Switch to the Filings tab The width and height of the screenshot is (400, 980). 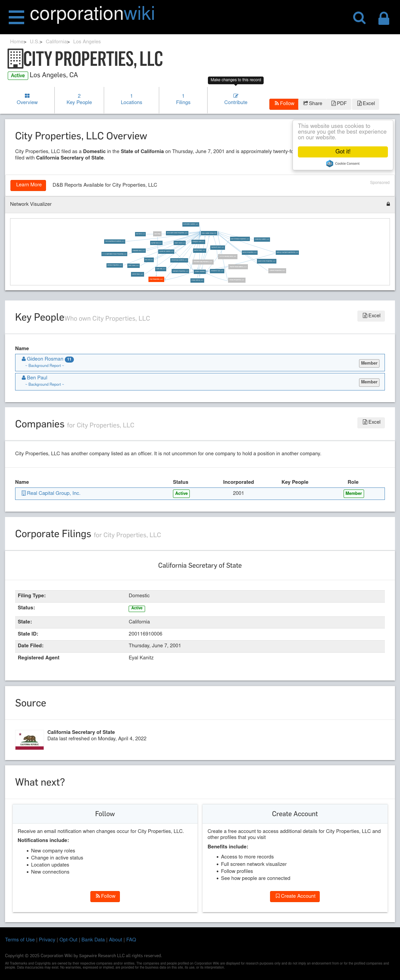point(183,100)
